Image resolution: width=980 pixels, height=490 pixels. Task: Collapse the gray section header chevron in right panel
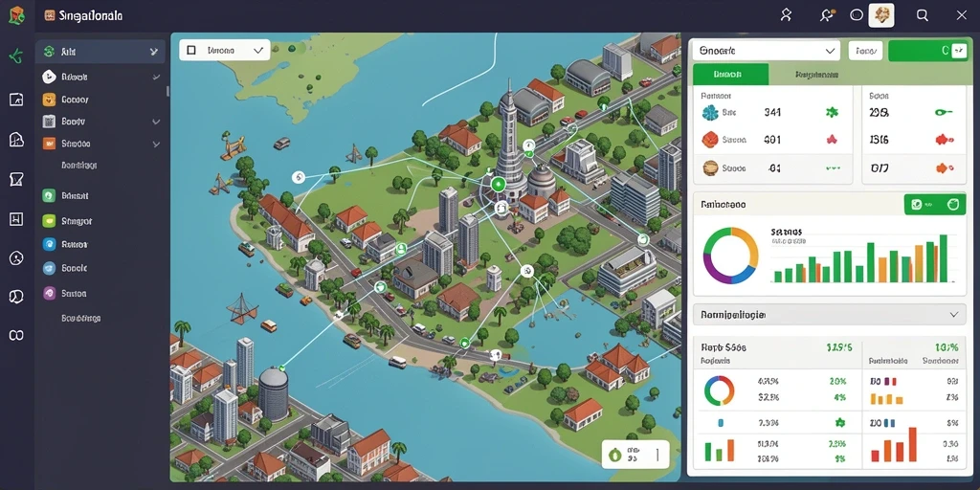[x=954, y=315]
